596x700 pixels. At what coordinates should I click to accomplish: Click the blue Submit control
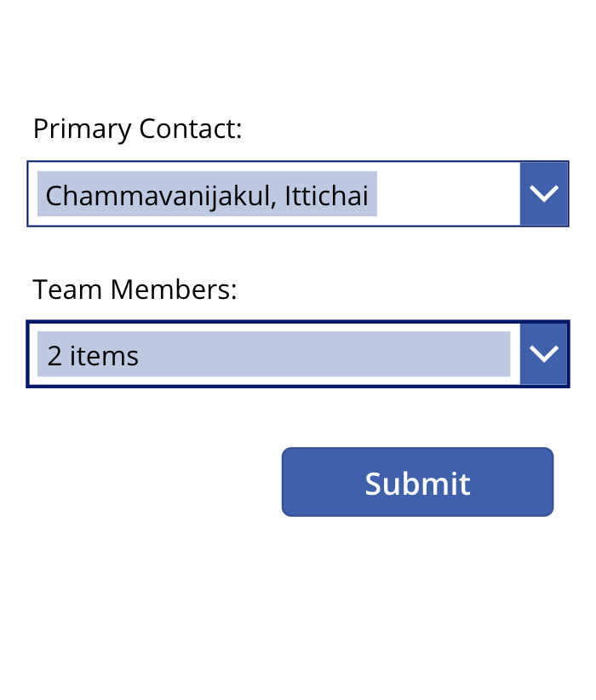(416, 482)
